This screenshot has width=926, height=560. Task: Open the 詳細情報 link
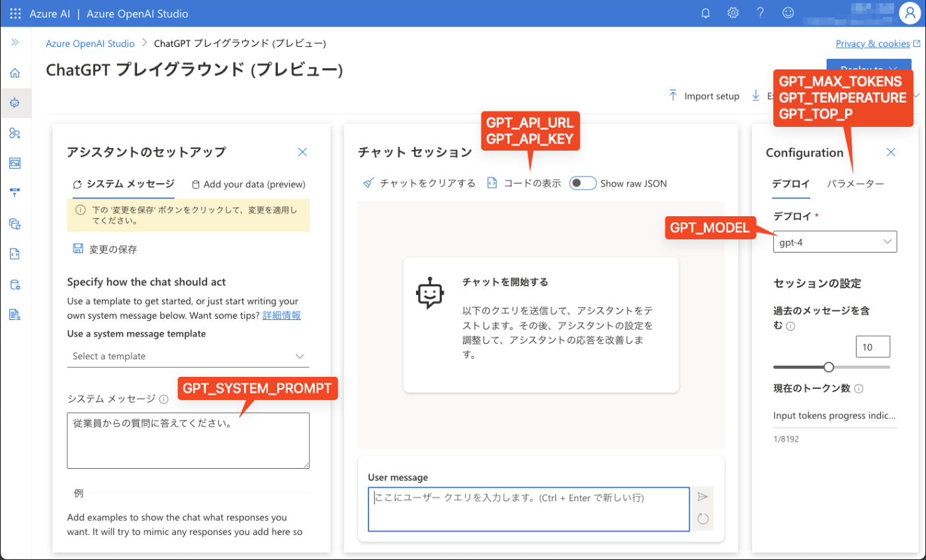point(282,315)
